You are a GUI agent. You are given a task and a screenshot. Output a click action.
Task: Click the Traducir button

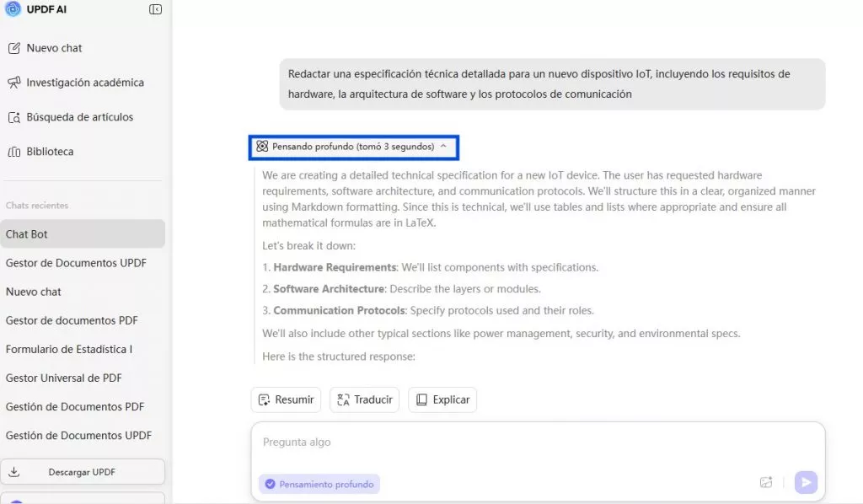click(364, 399)
